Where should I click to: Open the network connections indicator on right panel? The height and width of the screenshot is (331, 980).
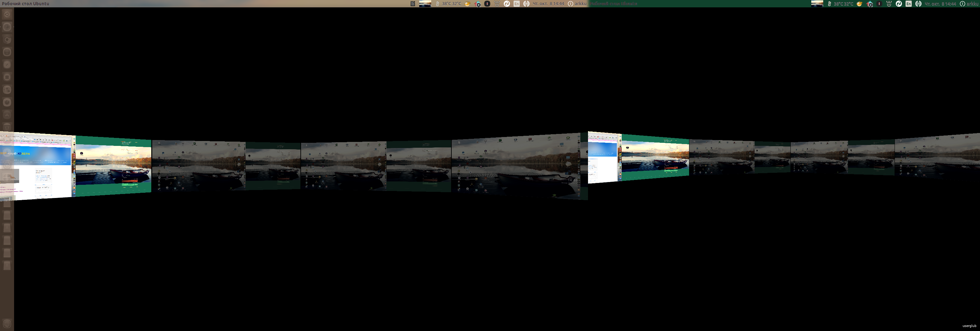click(x=889, y=4)
